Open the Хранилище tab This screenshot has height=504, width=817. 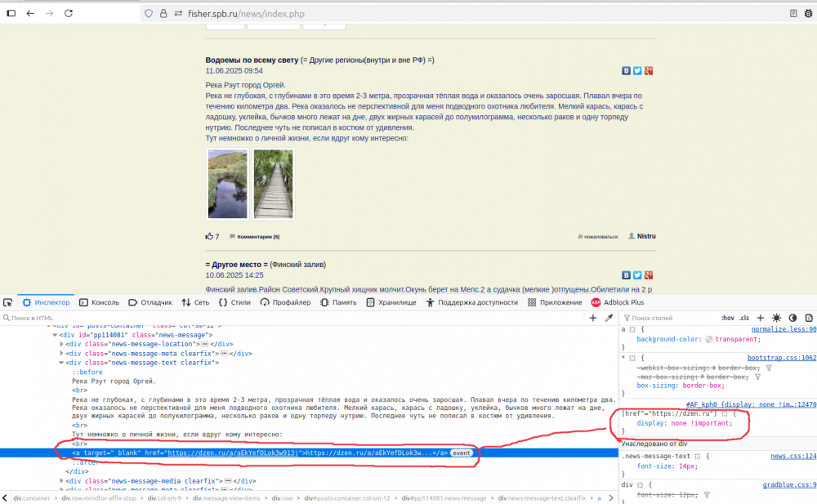391,302
